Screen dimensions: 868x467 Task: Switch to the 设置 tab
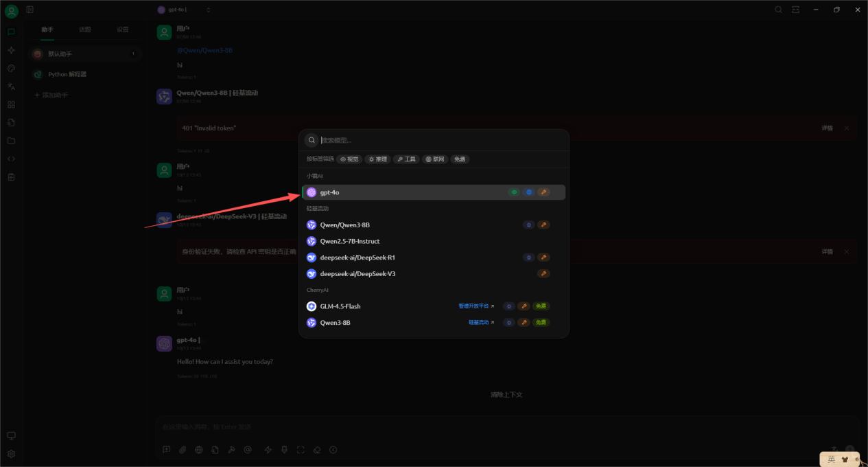click(122, 30)
